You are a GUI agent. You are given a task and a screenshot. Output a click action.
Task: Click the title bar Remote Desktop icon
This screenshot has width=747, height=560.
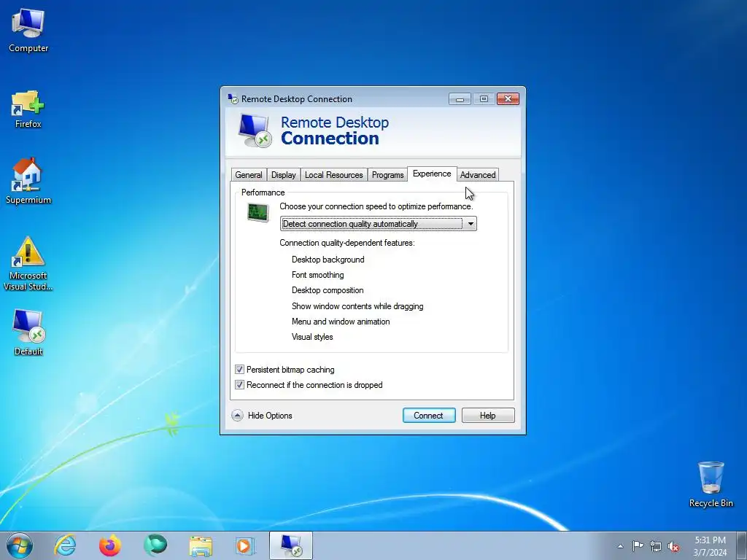[233, 98]
